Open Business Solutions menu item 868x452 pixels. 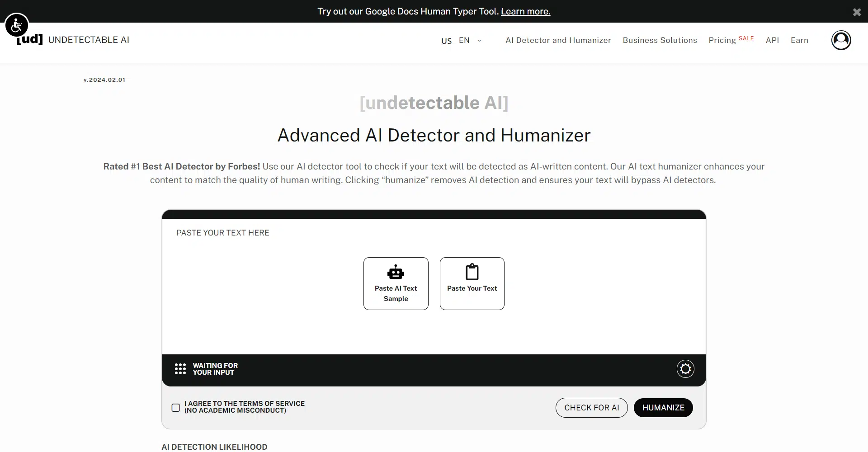click(x=660, y=40)
